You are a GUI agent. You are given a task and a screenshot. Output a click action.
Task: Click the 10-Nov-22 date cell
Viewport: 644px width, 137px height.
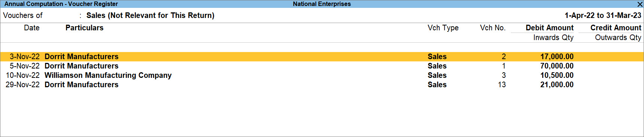[22, 75]
